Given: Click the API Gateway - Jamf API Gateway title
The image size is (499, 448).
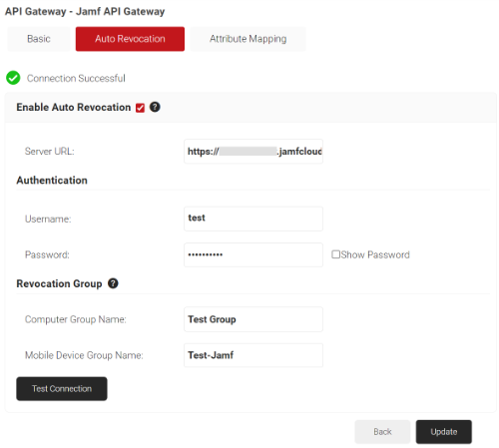Looking at the screenshot, I should tap(85, 11).
